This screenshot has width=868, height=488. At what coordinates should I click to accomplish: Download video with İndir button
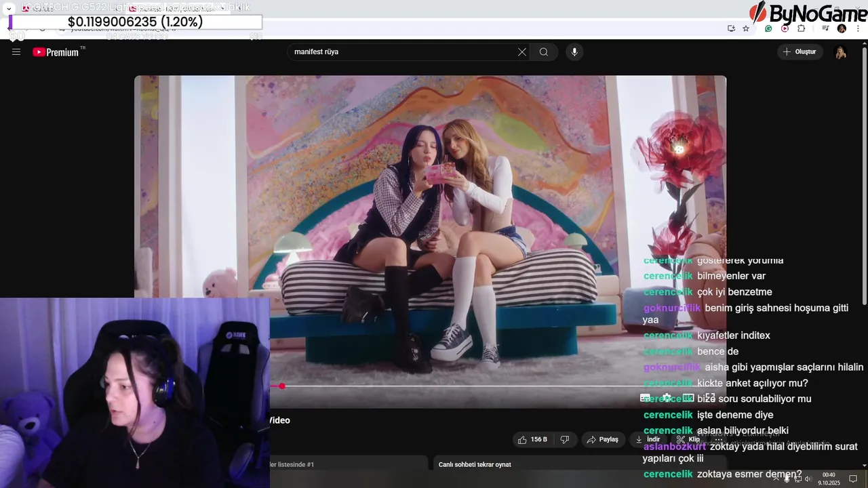coord(648,439)
